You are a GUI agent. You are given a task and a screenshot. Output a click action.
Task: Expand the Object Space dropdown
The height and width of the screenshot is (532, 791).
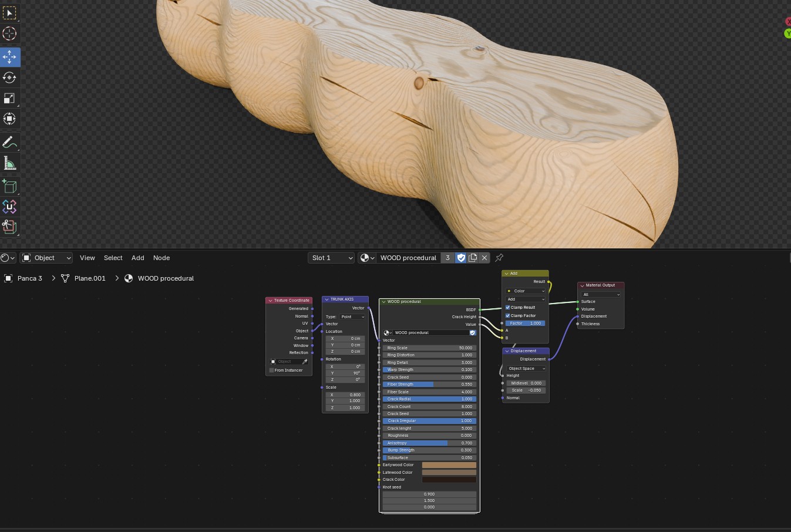[526, 369]
